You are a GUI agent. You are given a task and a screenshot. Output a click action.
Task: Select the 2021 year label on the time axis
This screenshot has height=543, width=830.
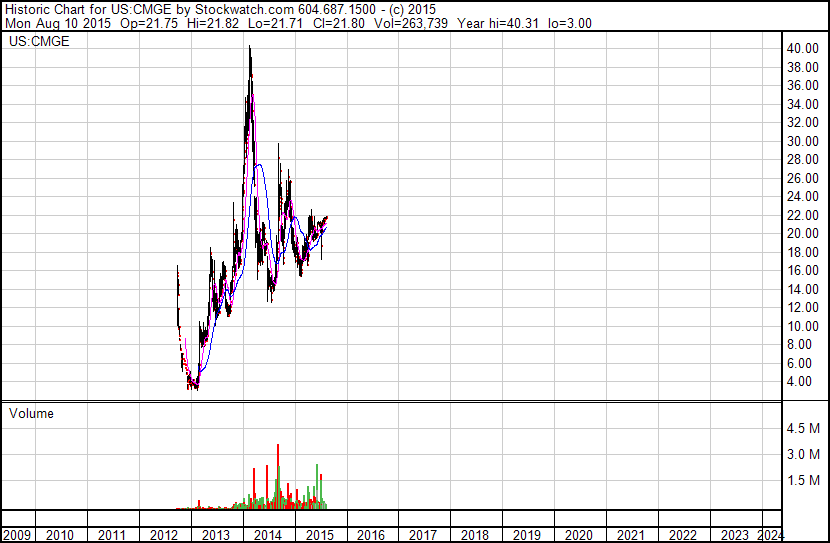click(x=630, y=535)
